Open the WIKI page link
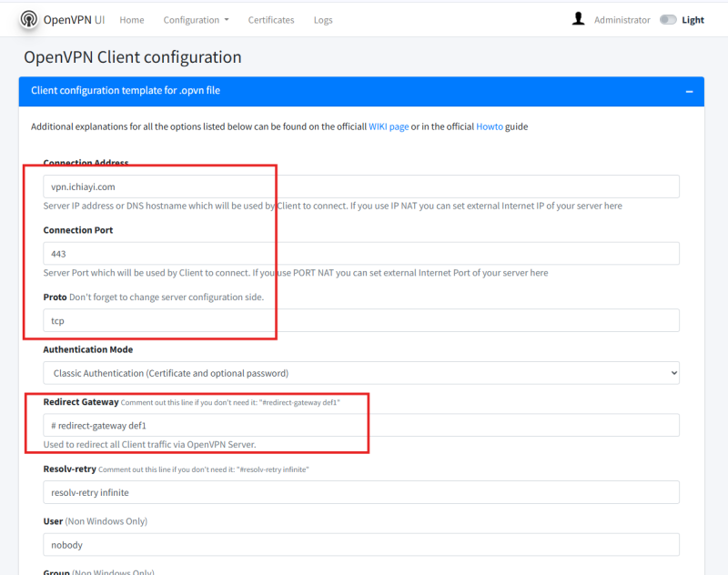 [389, 126]
